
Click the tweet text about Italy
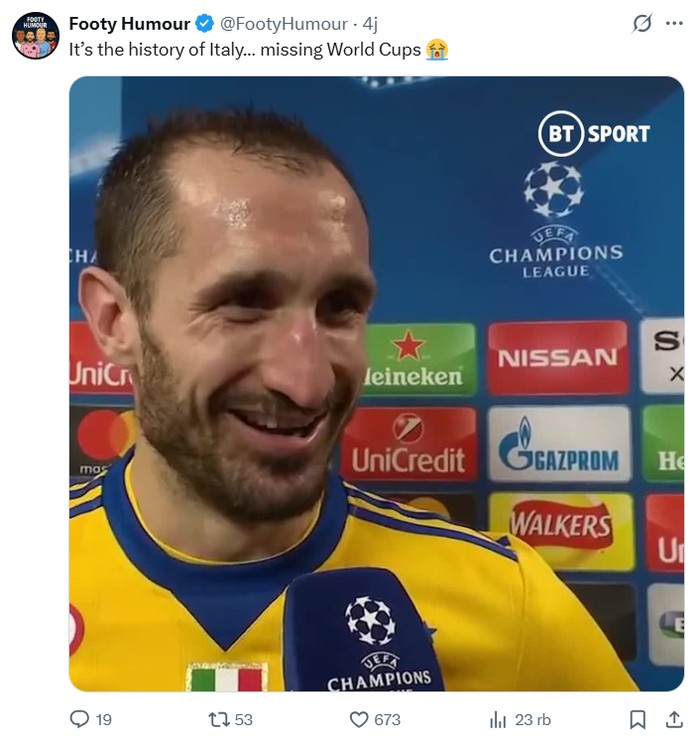[x=259, y=50]
